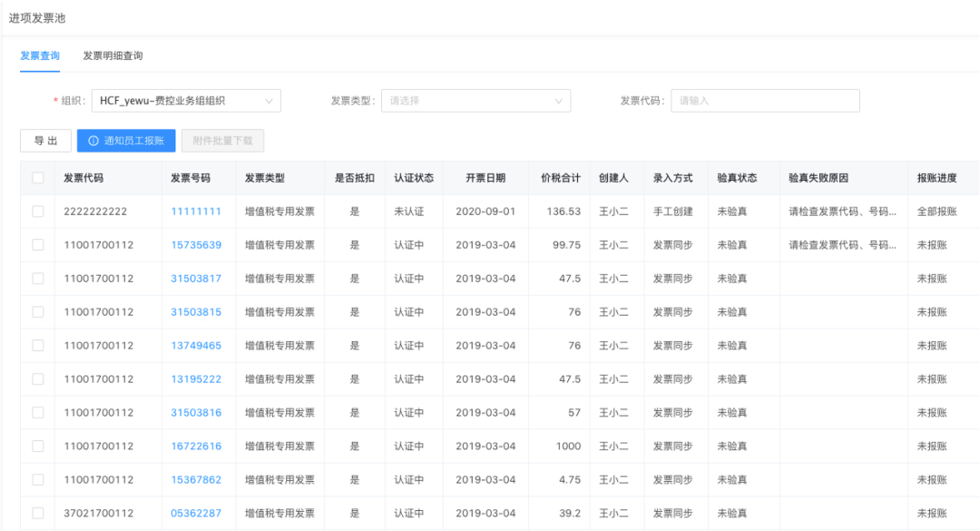This screenshot has width=980, height=531.
Task: Click the 开票日期 column header
Action: 485,178
